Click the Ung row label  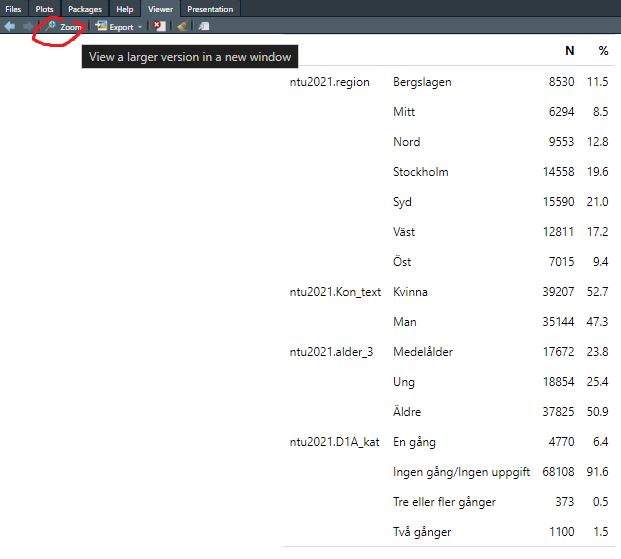(404, 382)
